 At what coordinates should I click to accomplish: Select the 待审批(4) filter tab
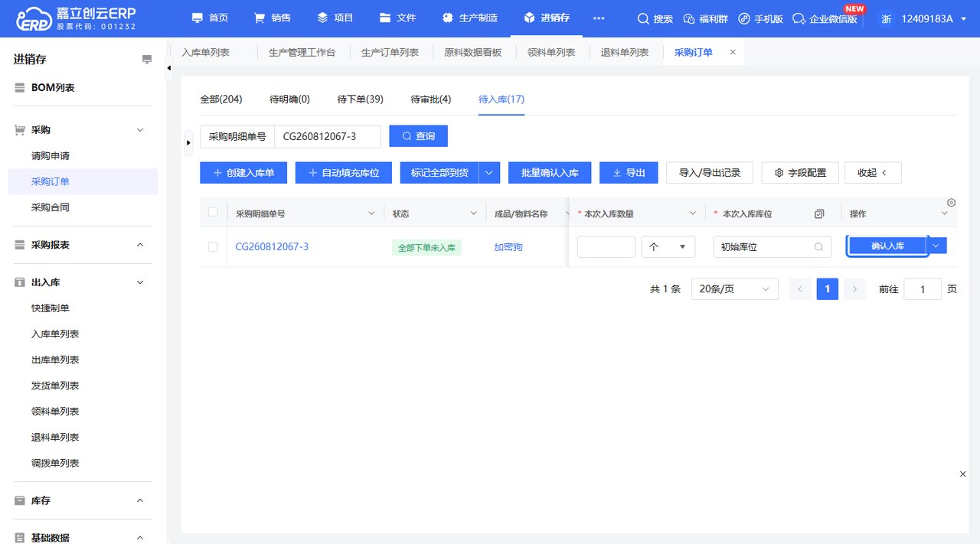[x=431, y=99]
